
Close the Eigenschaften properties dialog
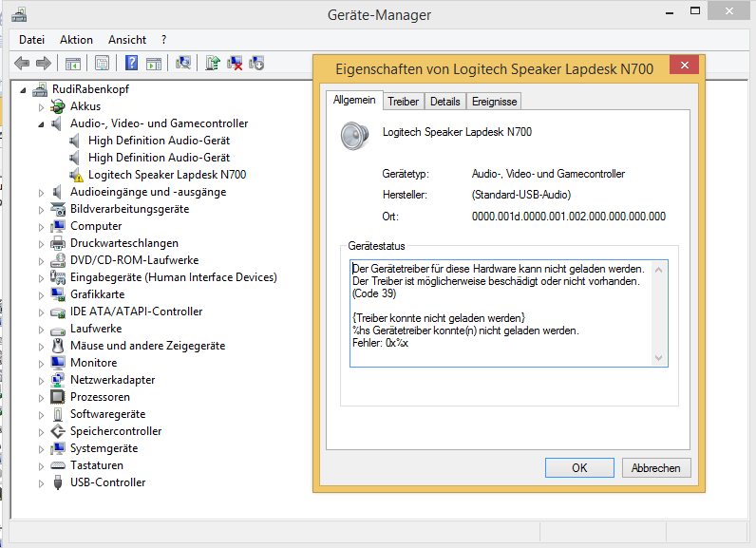684,66
